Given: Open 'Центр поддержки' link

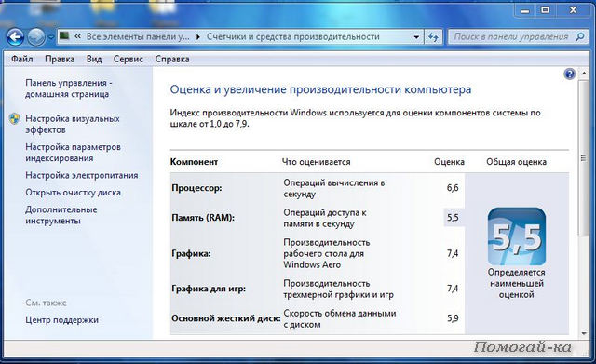Looking at the screenshot, I should 62,320.
